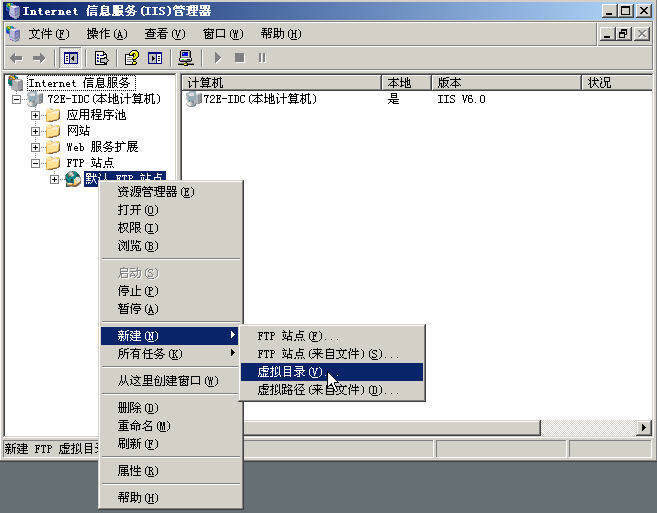Viewport: 657px width, 513px height.
Task: Click the 72E-IDC computer icon in right pane
Action: [x=194, y=100]
